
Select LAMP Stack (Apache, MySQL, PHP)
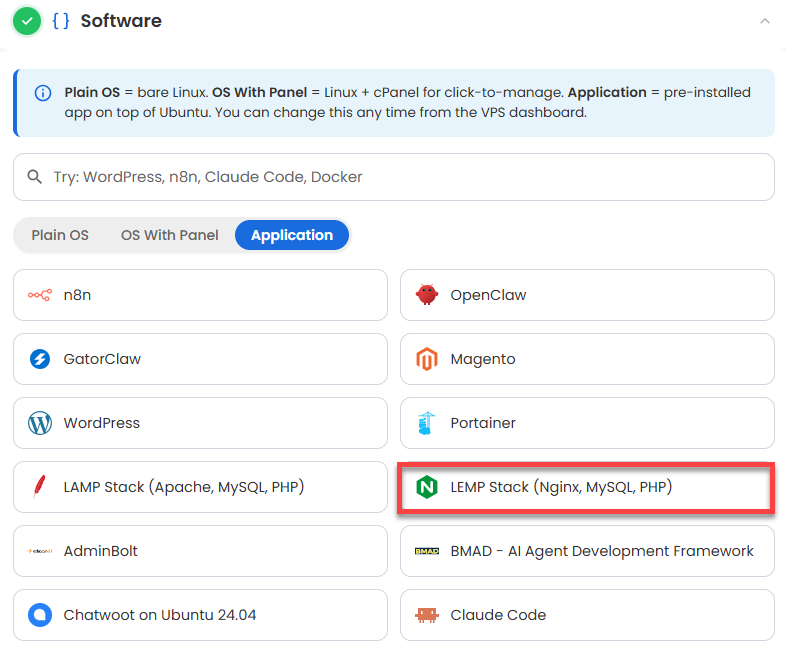[x=201, y=487]
